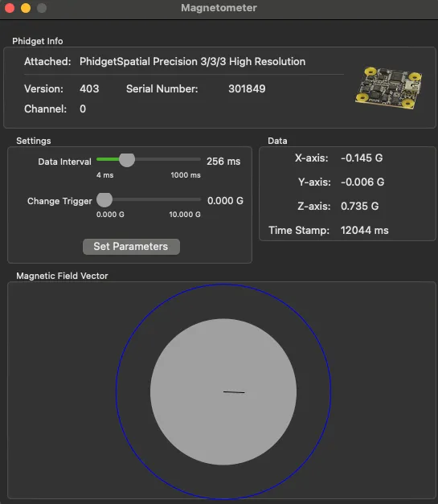Click the 0.000 G minimum label under slider
The height and width of the screenshot is (504, 438).
point(110,215)
